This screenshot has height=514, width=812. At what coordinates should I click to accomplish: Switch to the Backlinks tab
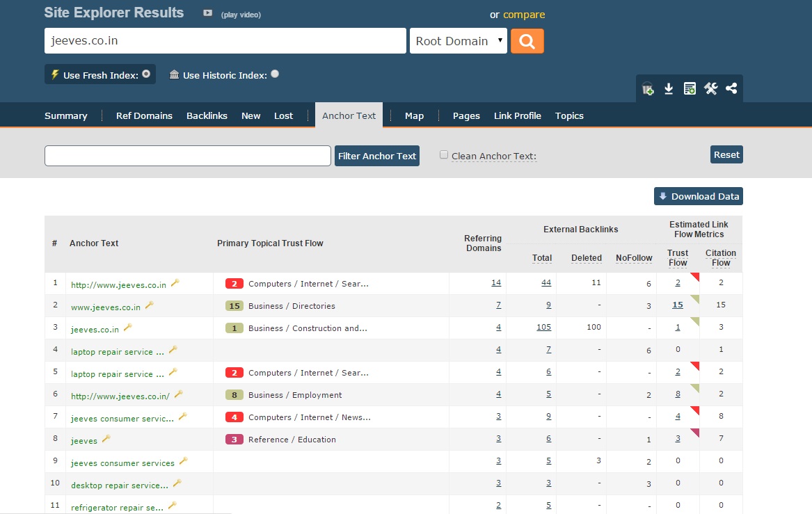(207, 116)
